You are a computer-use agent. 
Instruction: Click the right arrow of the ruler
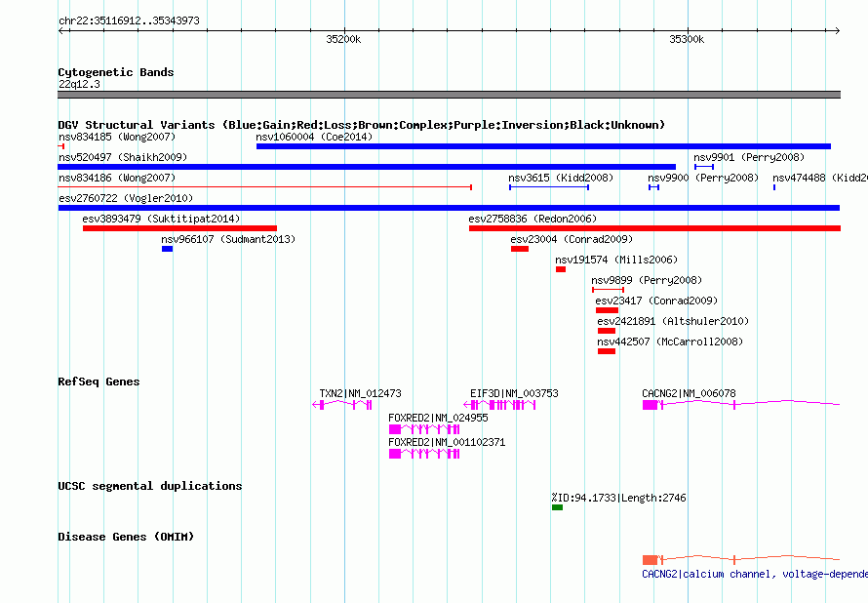[x=837, y=30]
